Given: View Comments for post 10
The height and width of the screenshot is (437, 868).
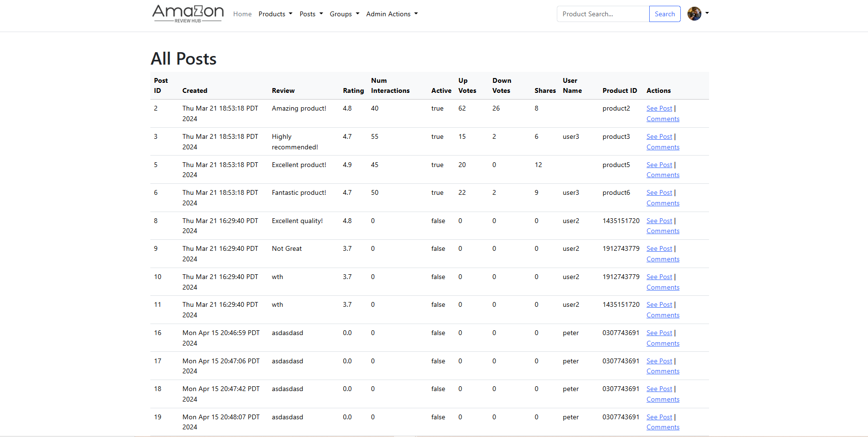Looking at the screenshot, I should click(663, 287).
